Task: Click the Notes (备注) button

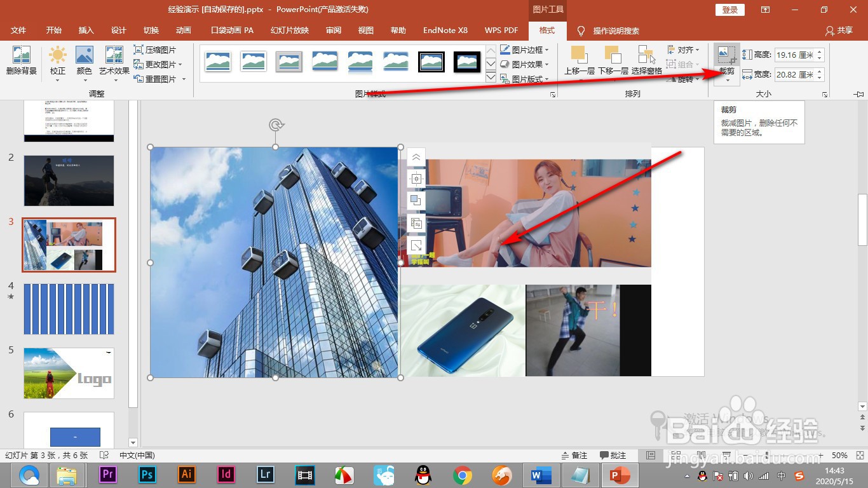Action: click(x=574, y=455)
